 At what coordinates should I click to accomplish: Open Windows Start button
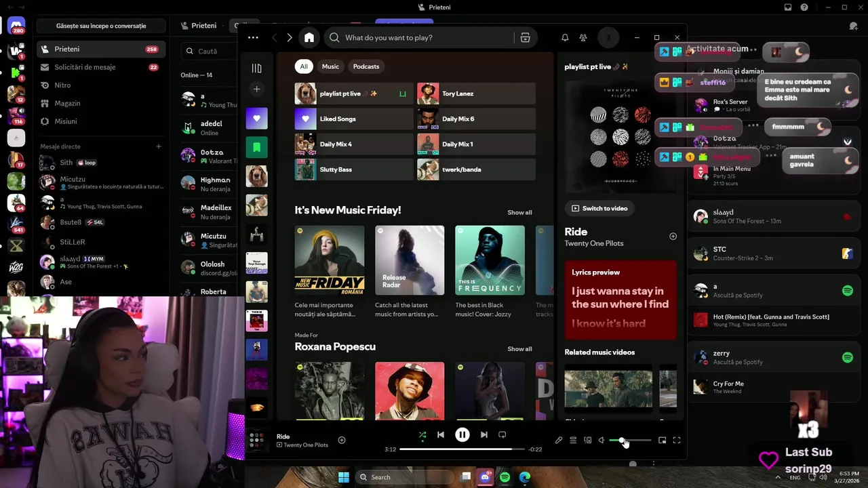click(344, 477)
